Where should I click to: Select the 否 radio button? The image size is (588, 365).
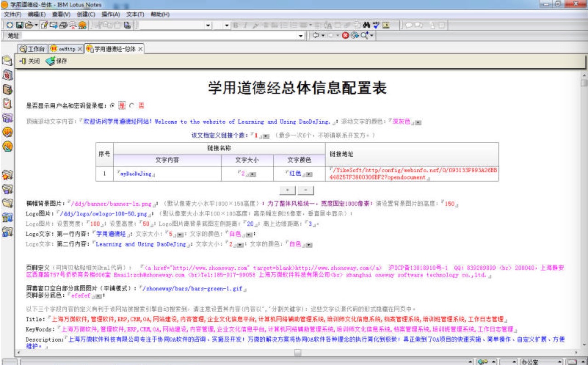pos(132,106)
